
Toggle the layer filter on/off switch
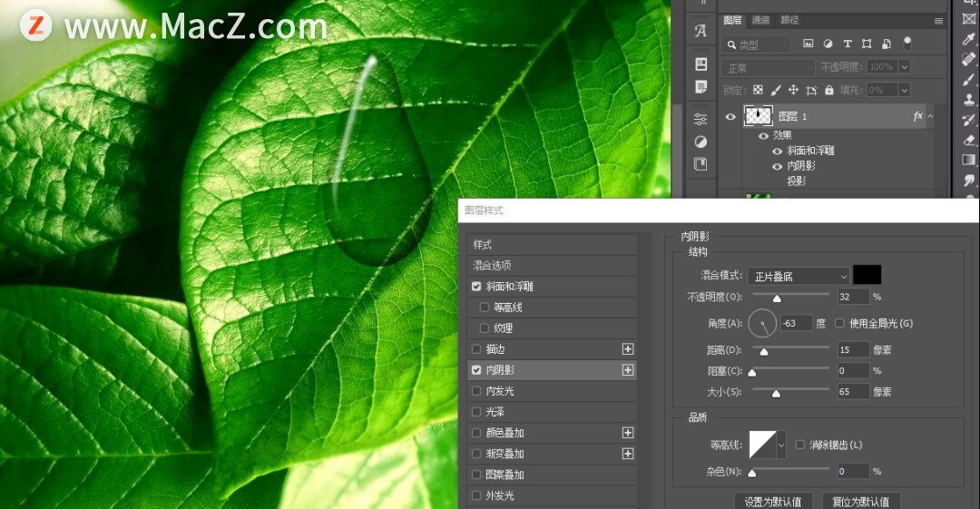[x=906, y=44]
